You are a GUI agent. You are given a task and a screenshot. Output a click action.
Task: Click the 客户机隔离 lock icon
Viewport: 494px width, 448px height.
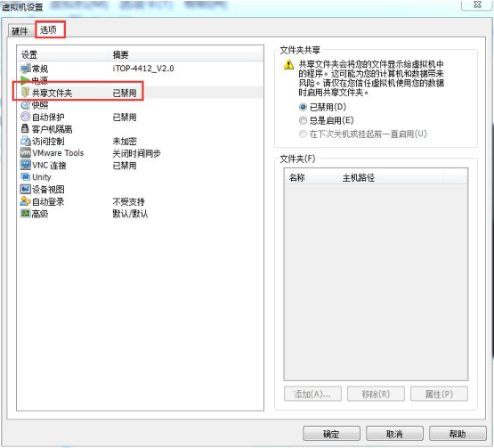pyautogui.click(x=25, y=128)
